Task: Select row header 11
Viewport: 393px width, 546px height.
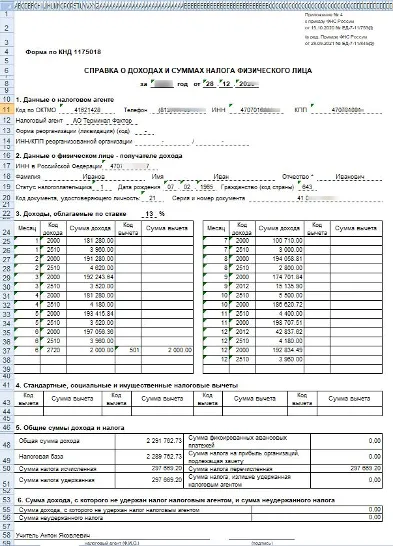Action: (7, 109)
